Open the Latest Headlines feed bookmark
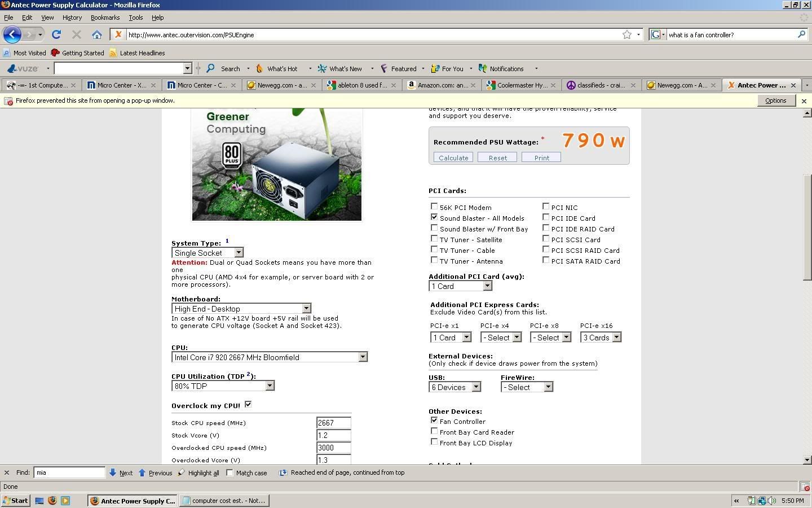 click(x=137, y=53)
